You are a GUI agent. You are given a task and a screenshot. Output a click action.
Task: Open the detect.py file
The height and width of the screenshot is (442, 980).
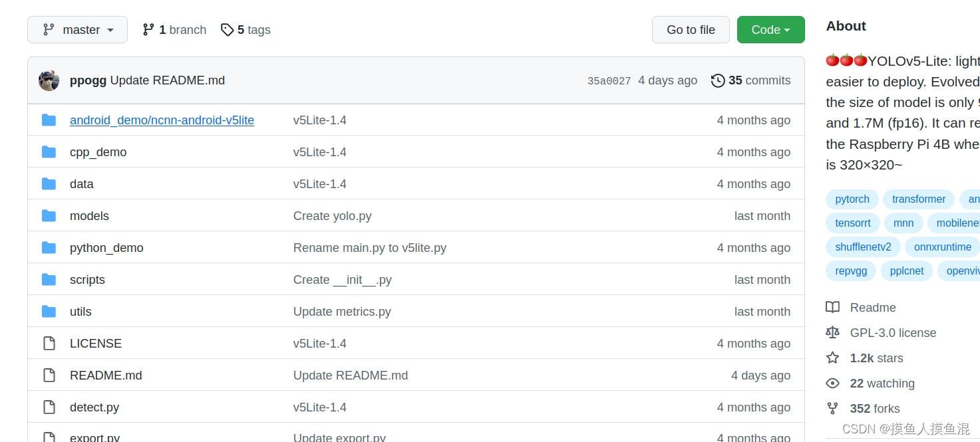coord(94,407)
